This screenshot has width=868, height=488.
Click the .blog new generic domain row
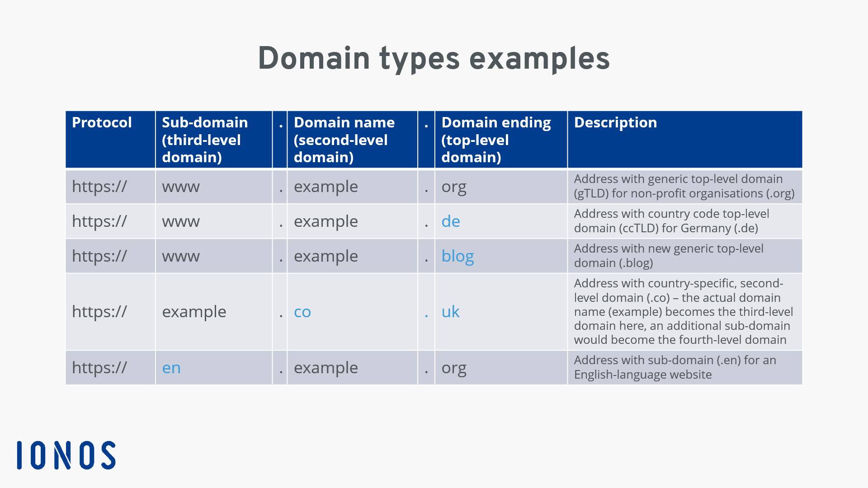[434, 256]
